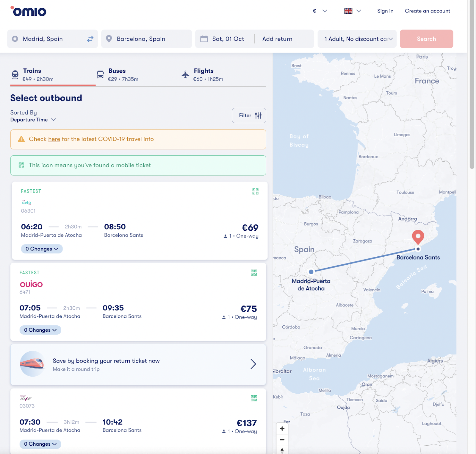The height and width of the screenshot is (454, 476).
Task: Click the Valencia label on the map
Action: tap(372, 290)
